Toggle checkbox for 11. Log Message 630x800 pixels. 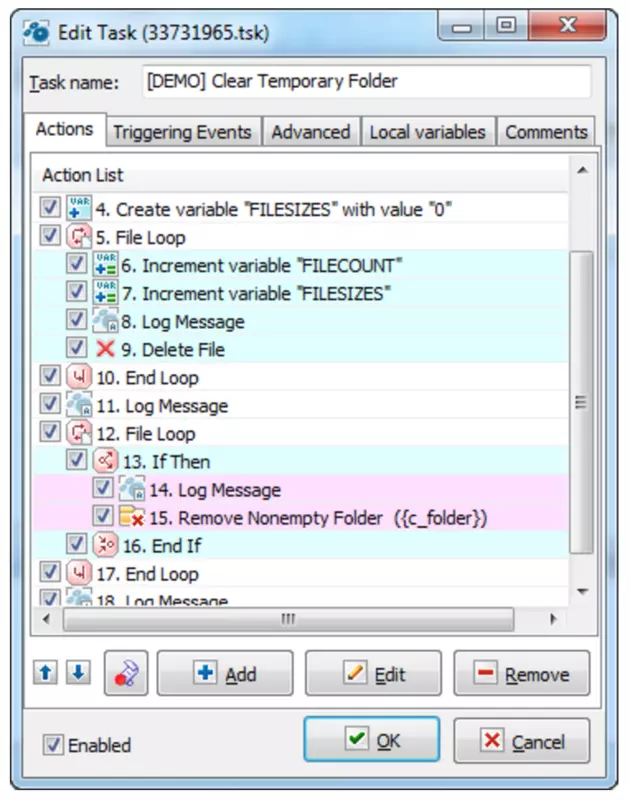click(x=50, y=404)
